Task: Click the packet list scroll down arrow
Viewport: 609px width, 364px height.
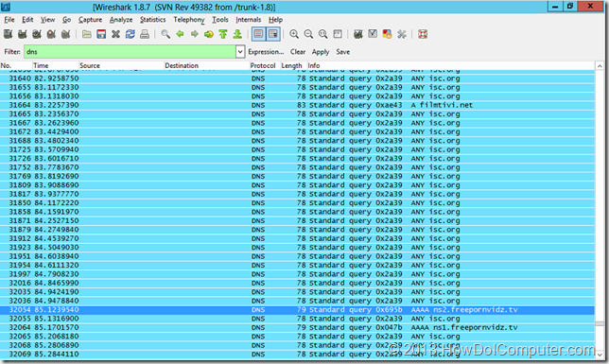Action: [x=600, y=355]
